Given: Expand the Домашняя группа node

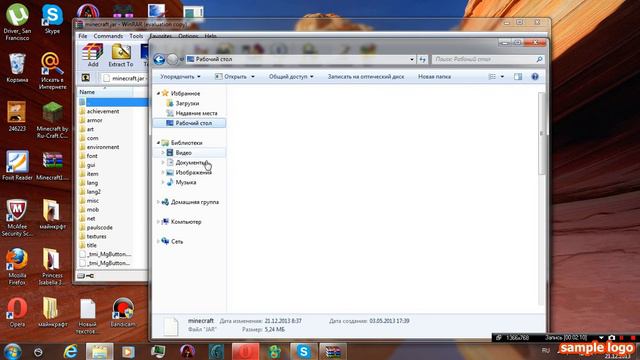Looking at the screenshot, I should (x=158, y=202).
